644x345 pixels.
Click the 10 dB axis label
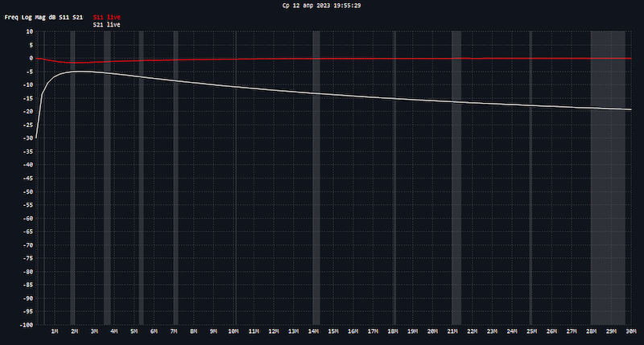[x=28, y=32]
